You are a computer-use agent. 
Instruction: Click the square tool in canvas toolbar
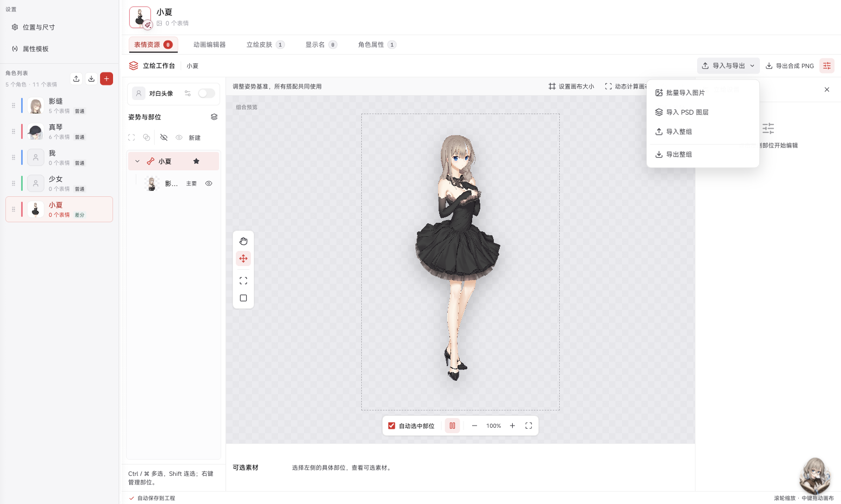click(x=243, y=298)
